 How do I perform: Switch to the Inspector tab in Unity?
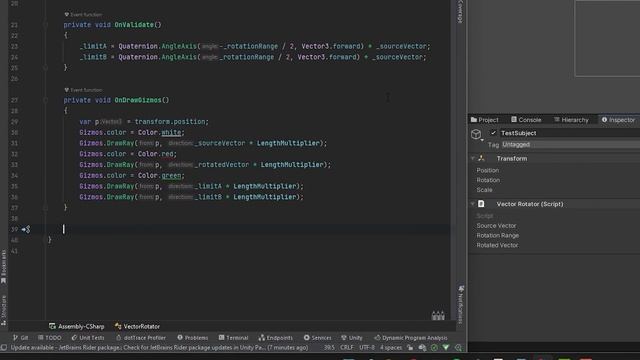click(x=618, y=120)
